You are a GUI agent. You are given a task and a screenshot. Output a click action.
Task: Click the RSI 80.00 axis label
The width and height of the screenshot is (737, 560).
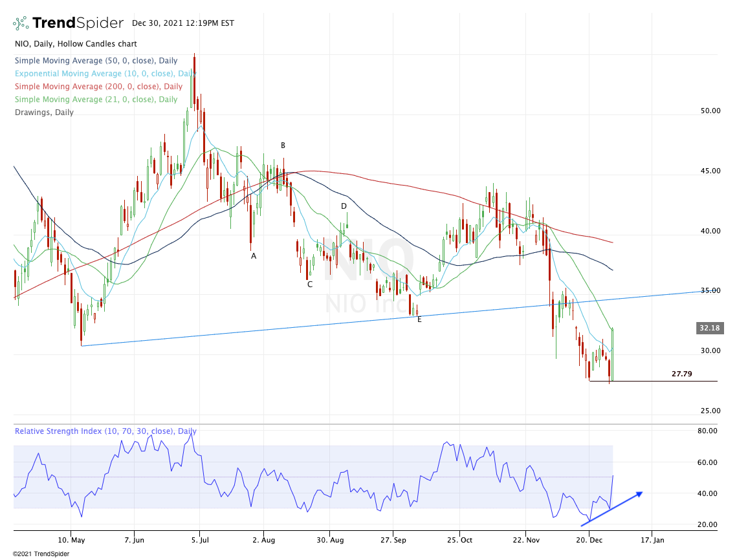707,431
